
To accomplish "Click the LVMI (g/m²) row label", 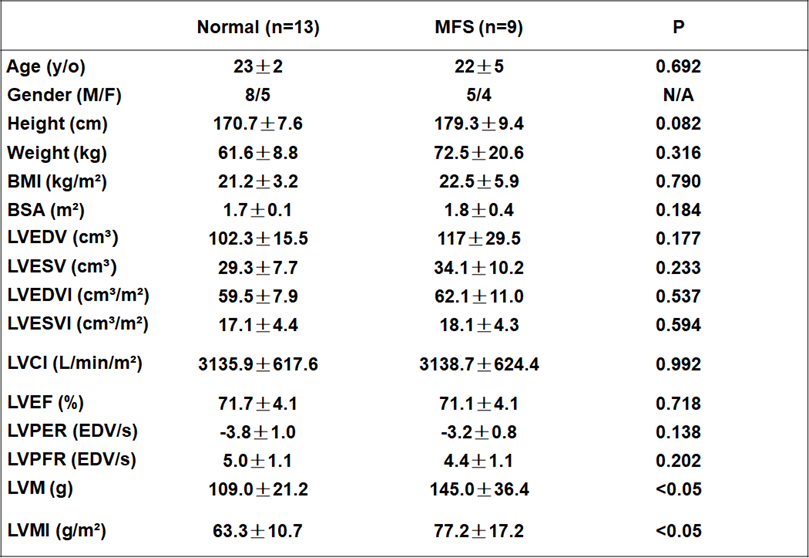I will (57, 530).
